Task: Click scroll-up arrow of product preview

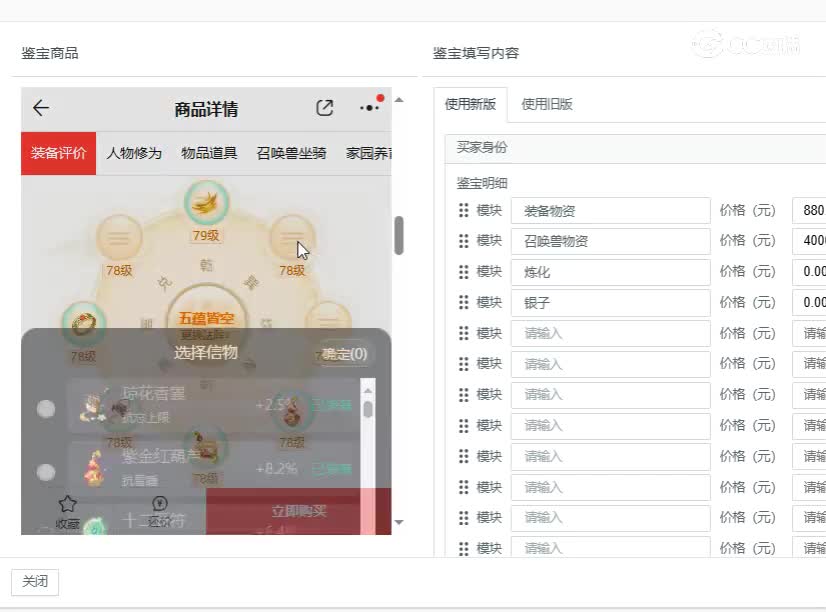Action: (x=399, y=100)
